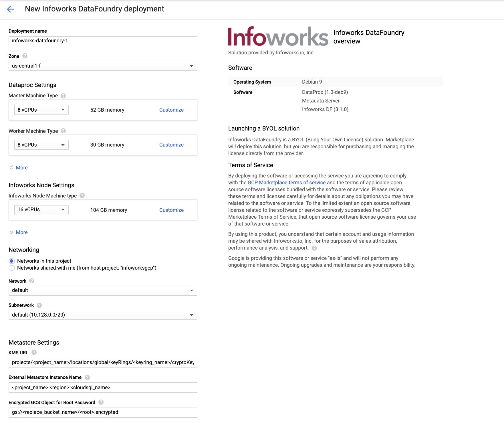Edit External Metastore Instance Name field
The width and height of the screenshot is (504, 423).
tap(103, 388)
